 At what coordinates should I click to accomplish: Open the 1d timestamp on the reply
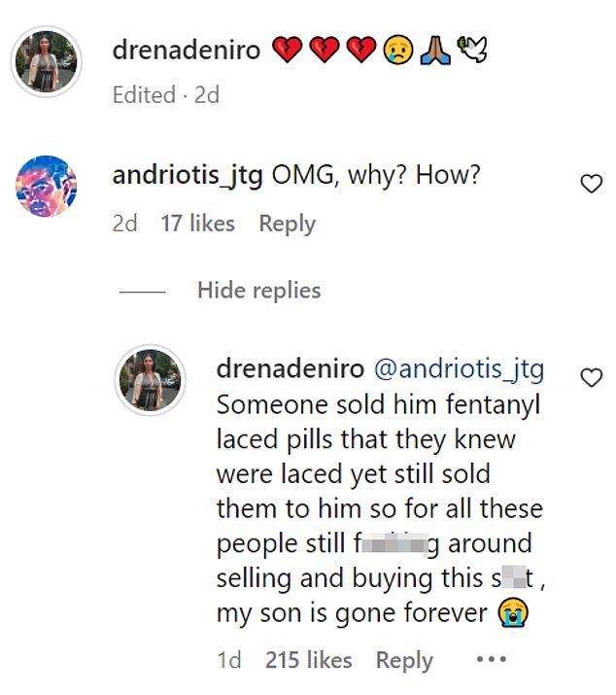tap(229, 661)
